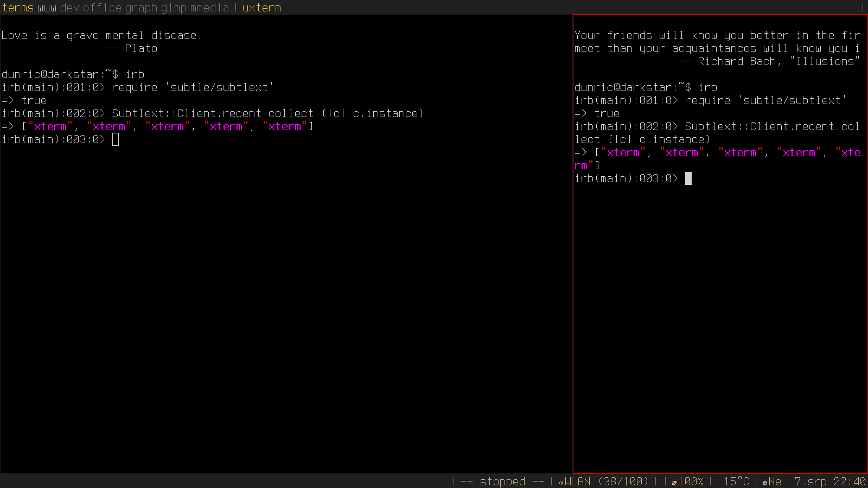Viewport: 868px width, 488px height.
Task: Open the mmedia view
Action: (x=209, y=8)
